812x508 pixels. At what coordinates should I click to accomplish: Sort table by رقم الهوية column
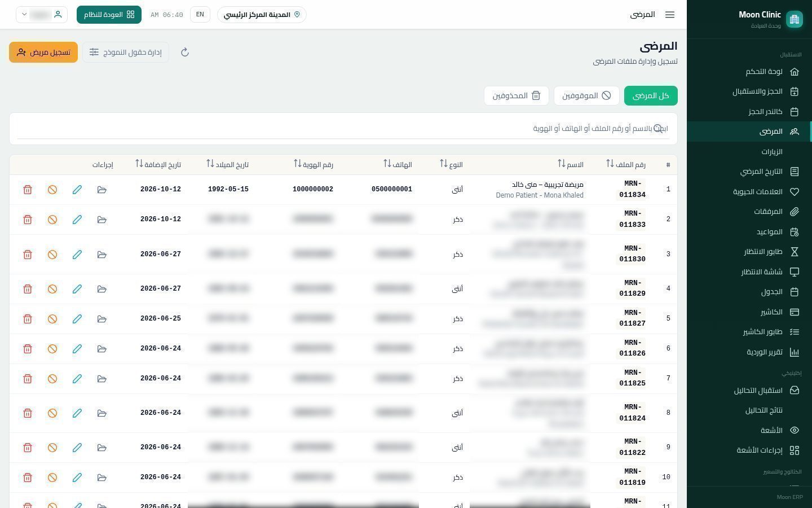tap(314, 164)
